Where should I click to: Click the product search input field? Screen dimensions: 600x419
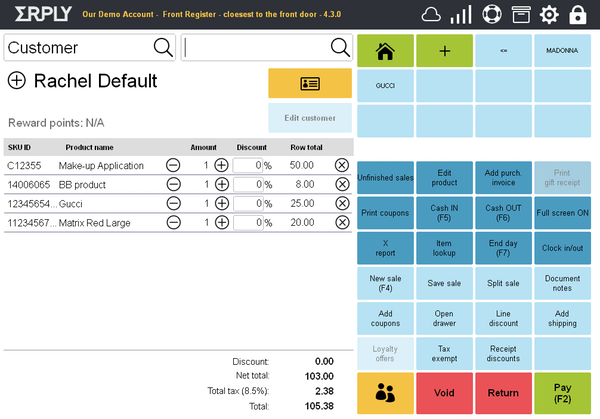tap(256, 47)
